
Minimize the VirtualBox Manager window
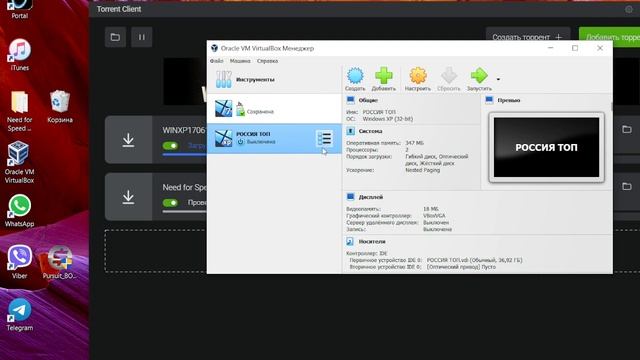point(551,48)
